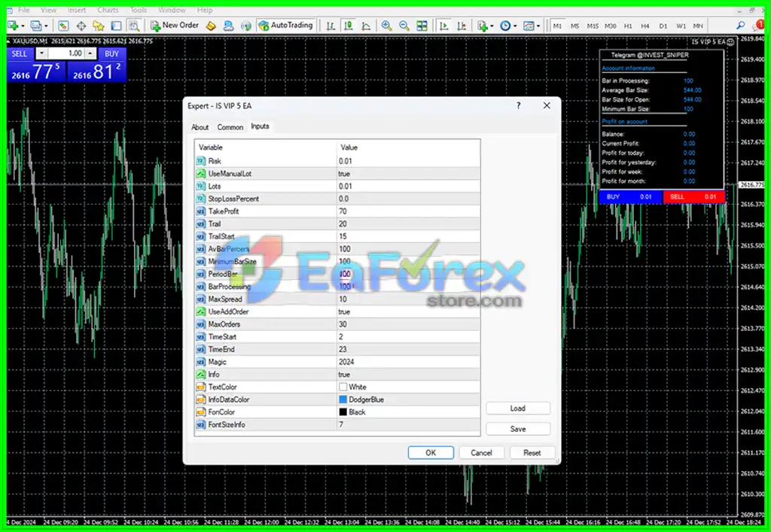This screenshot has height=532, width=771.
Task: Switch chart to candlesticks style
Action: point(348,26)
